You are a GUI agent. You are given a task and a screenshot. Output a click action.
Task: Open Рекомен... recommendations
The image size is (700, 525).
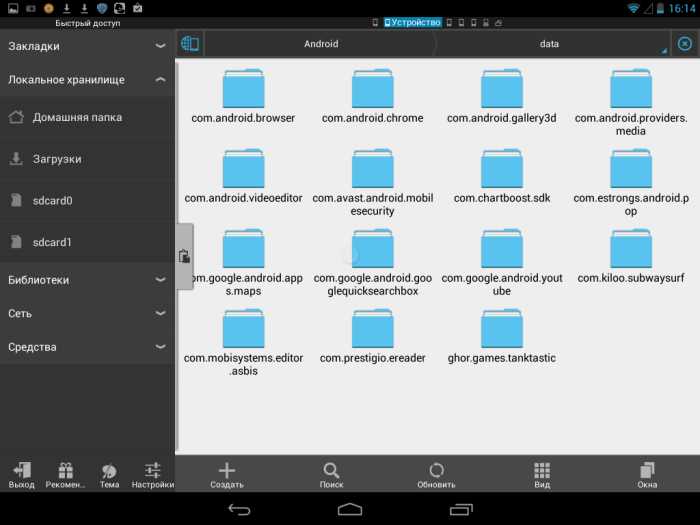[65, 475]
